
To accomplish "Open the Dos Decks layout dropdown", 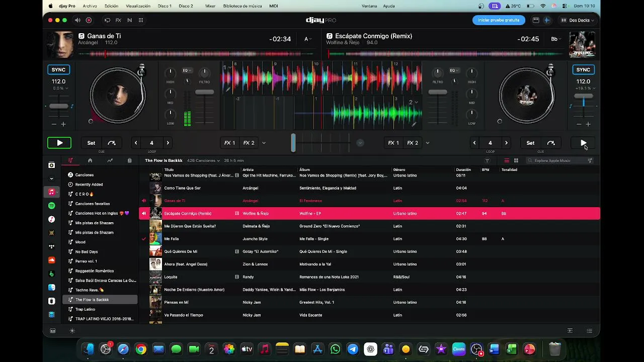I will 578,20.
